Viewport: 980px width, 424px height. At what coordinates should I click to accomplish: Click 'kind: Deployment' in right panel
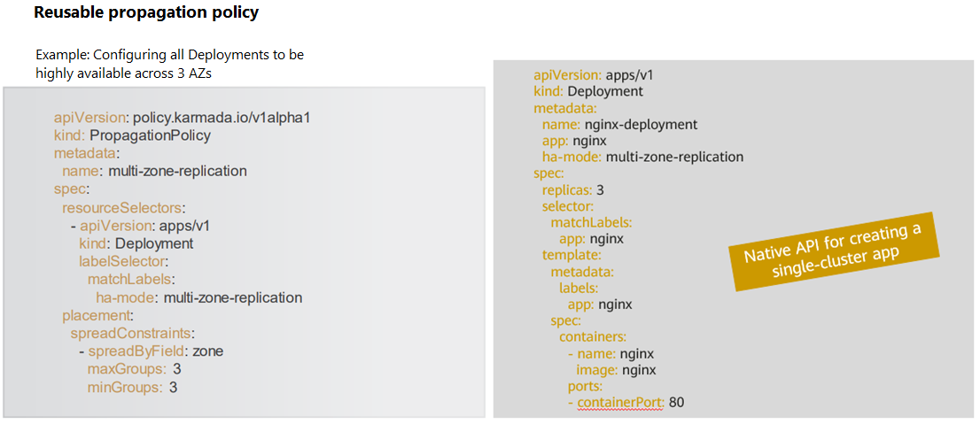click(588, 92)
